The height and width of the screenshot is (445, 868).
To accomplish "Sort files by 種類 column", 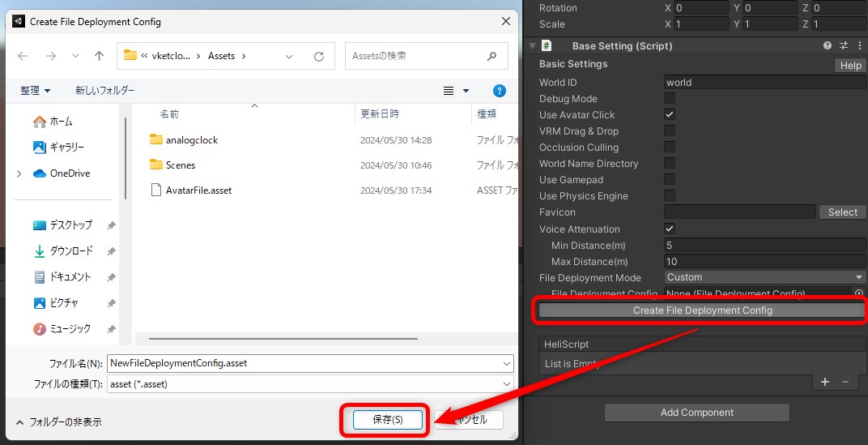I will 487,114.
